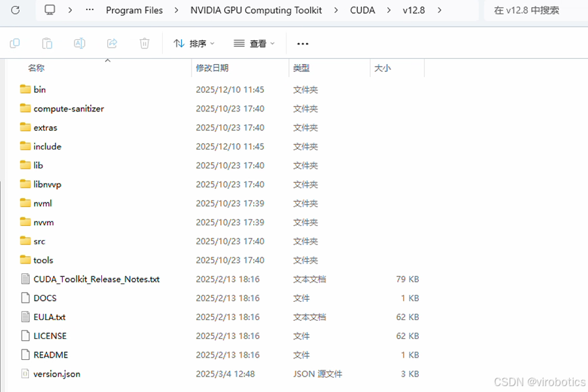588x392 pixels.
Task: Select the CUDA_Toolkit_Release_Notes.txt file name
Action: [x=97, y=279]
